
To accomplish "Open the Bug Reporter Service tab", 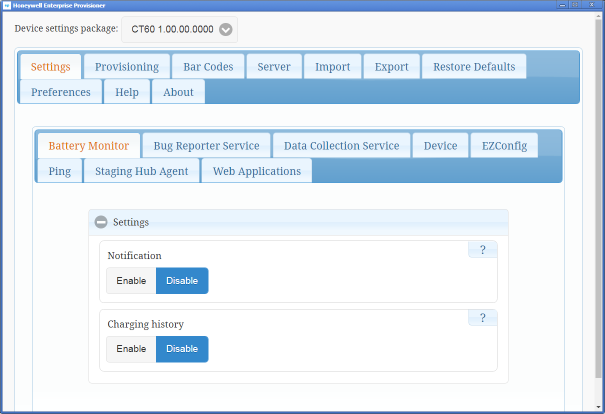I will (x=206, y=146).
